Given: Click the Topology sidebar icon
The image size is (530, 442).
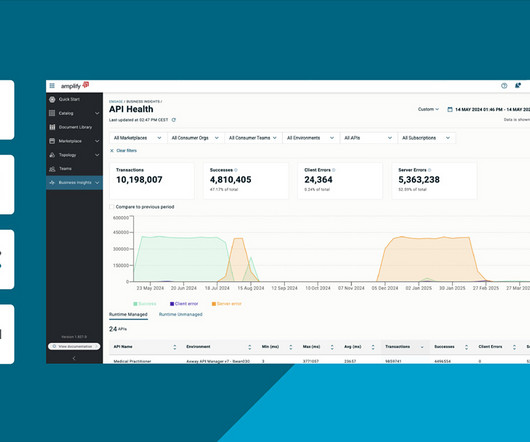Looking at the screenshot, I should (52, 155).
